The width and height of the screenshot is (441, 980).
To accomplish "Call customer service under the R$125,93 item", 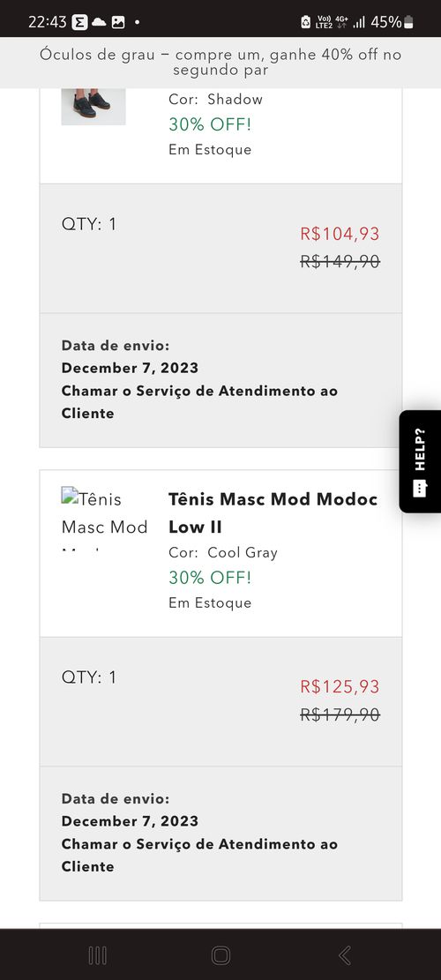I will (x=199, y=855).
